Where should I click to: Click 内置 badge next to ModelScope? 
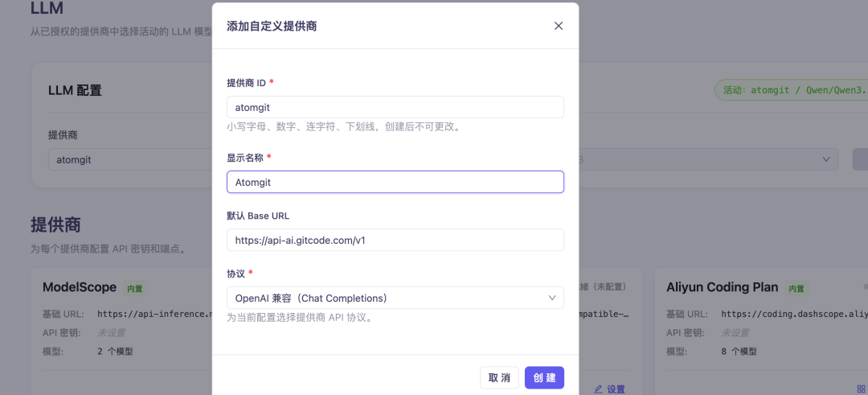pyautogui.click(x=134, y=288)
